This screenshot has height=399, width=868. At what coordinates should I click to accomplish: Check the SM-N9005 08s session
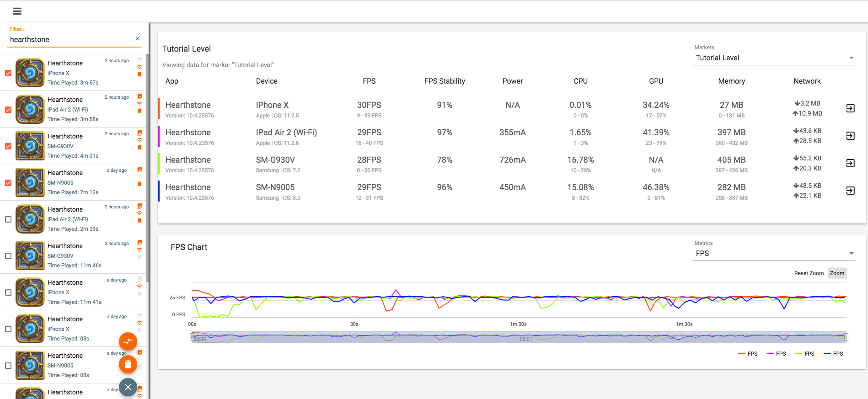8,366
